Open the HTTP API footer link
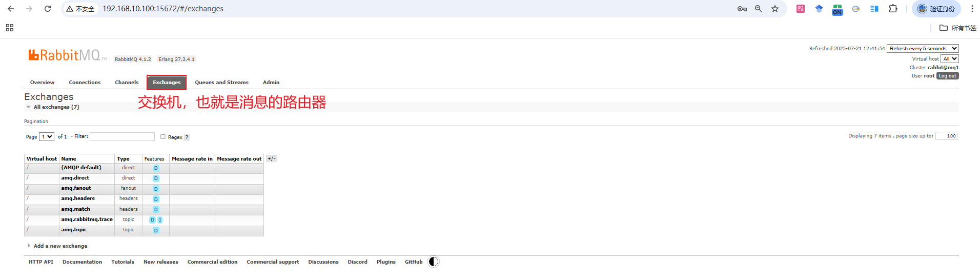 (41, 262)
